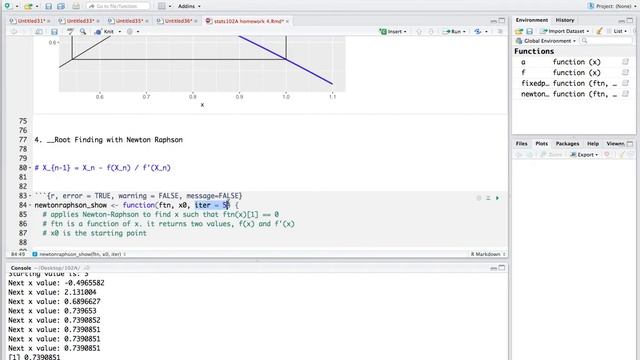Click the publish icon in editor toolbar
Image resolution: width=640 pixels, height=360 pixels.
click(x=478, y=31)
